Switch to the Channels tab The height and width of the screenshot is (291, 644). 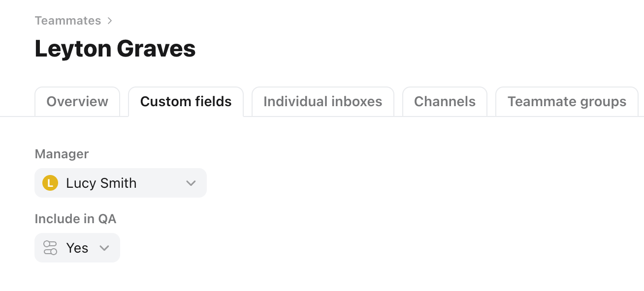445,102
